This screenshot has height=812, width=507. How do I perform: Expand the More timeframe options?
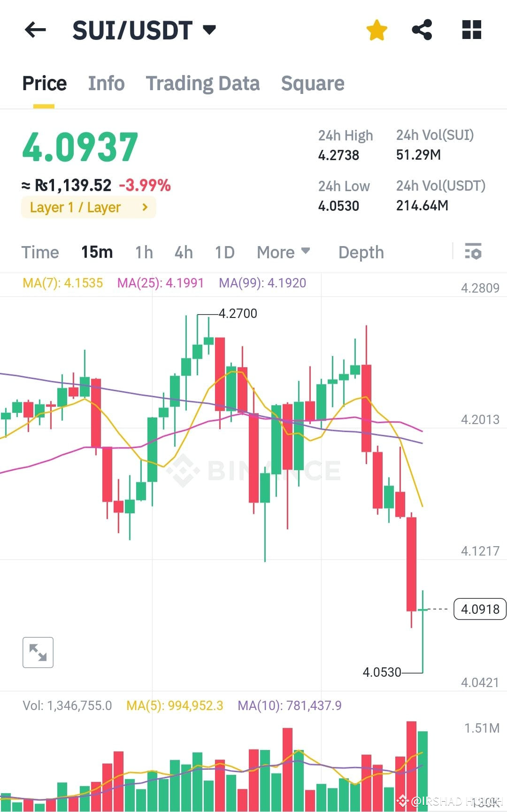coord(283,252)
